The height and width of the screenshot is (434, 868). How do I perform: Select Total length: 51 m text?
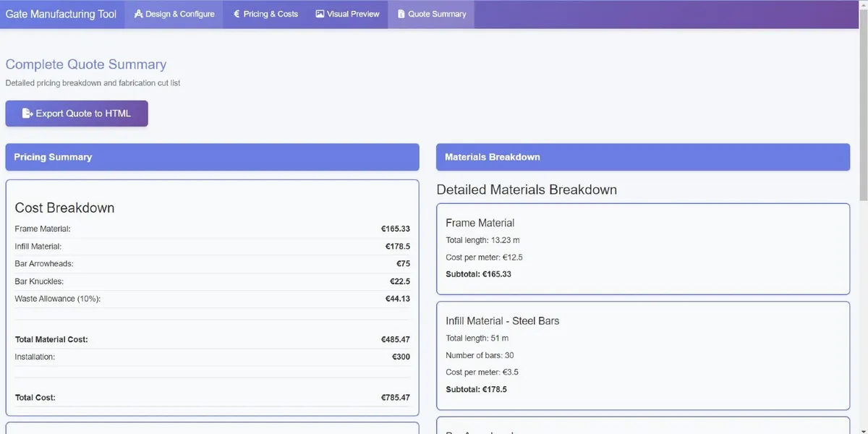point(477,338)
